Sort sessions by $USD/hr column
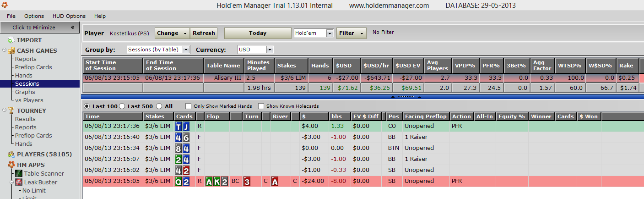This screenshot has width=644, height=199. click(x=376, y=65)
